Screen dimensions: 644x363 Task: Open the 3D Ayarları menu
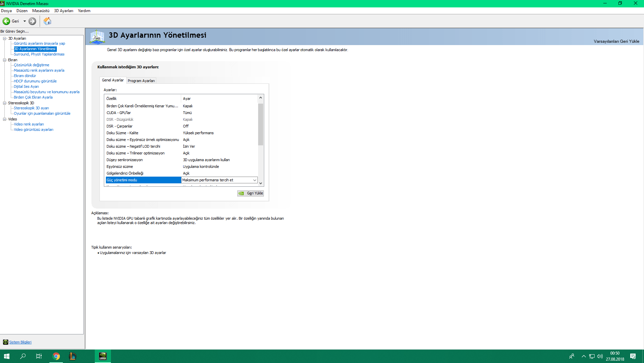pos(64,11)
